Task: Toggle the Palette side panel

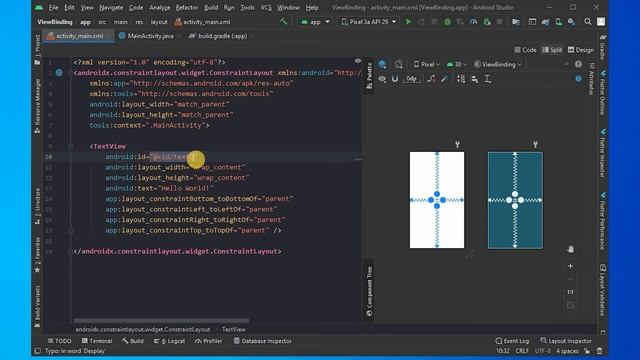Action: 369,76
